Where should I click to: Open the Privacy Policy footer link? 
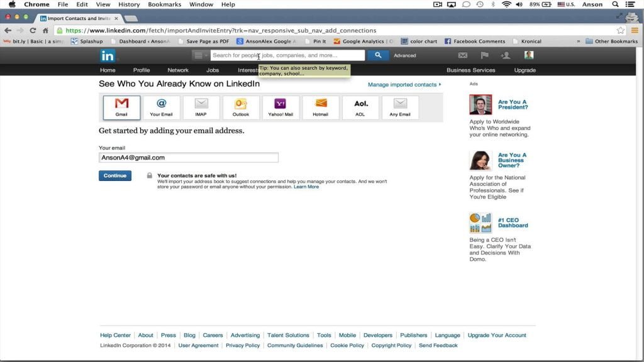[x=243, y=346]
